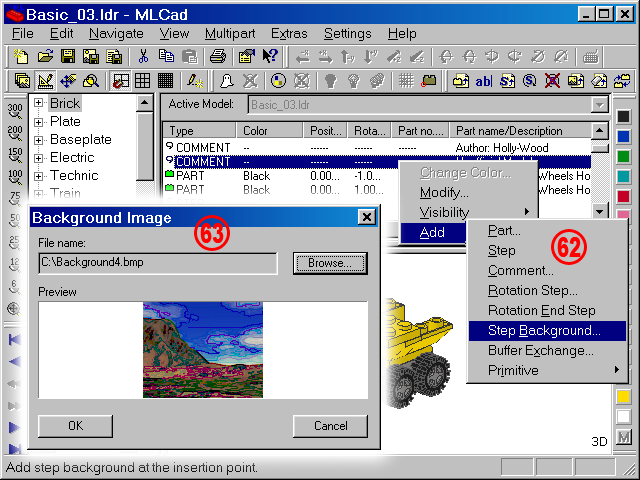Click the zoom 200 magnifier icon
This screenshot has width=640, height=480.
click(x=15, y=133)
